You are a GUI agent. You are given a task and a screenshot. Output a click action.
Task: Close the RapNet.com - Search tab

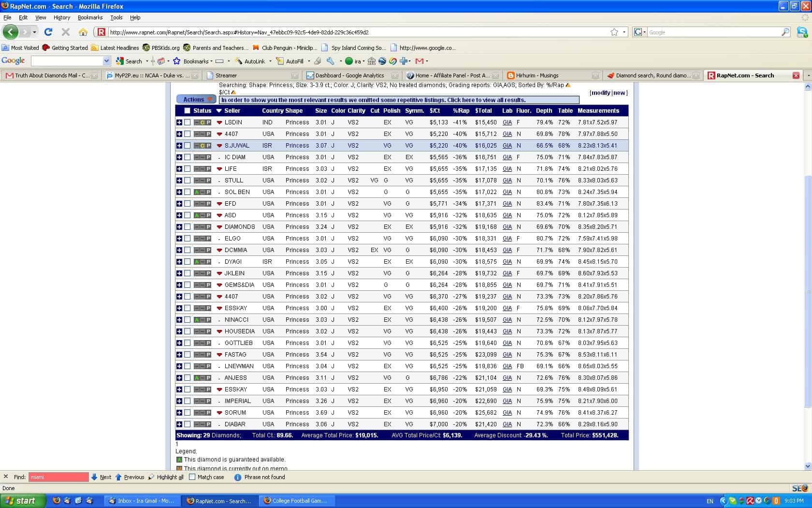pos(796,75)
